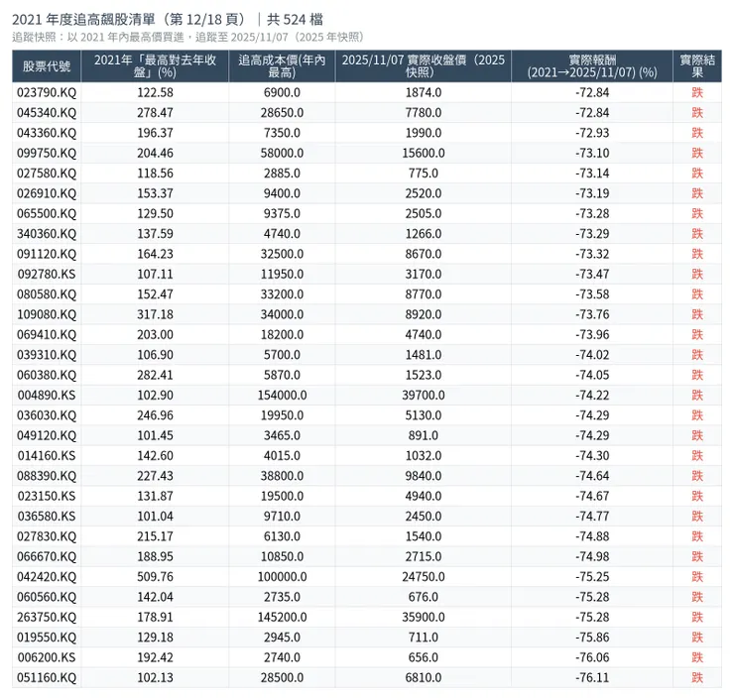Click the 實際結果 column header
The width and height of the screenshot is (734, 700).
[x=697, y=66]
